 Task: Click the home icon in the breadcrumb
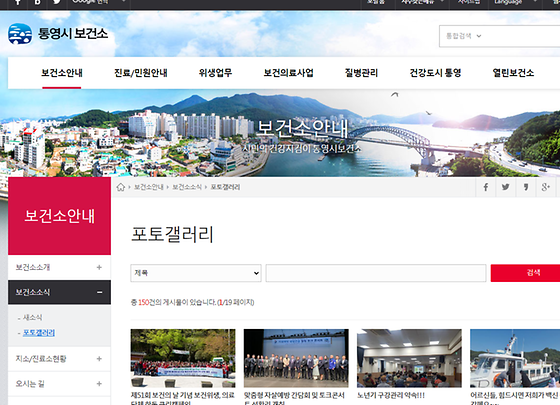(121, 187)
